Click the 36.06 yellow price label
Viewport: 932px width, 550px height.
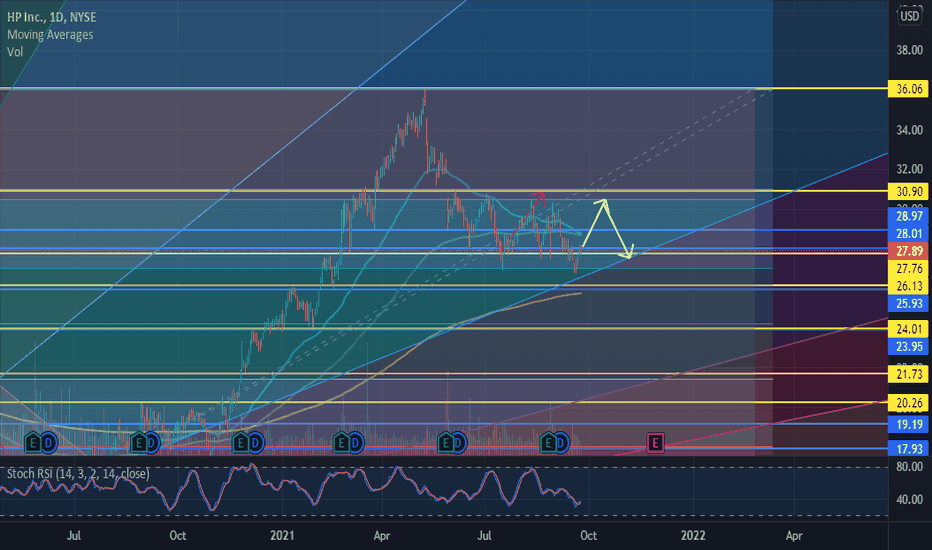(909, 89)
